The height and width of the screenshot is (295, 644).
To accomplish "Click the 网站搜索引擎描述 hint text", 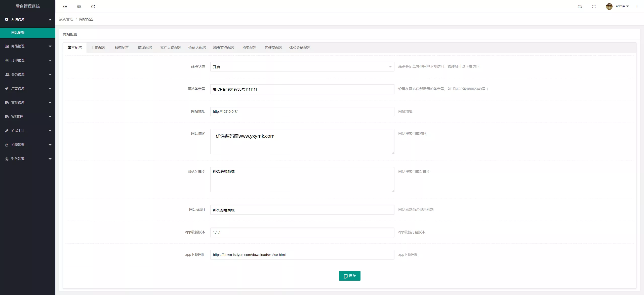I will [x=412, y=134].
